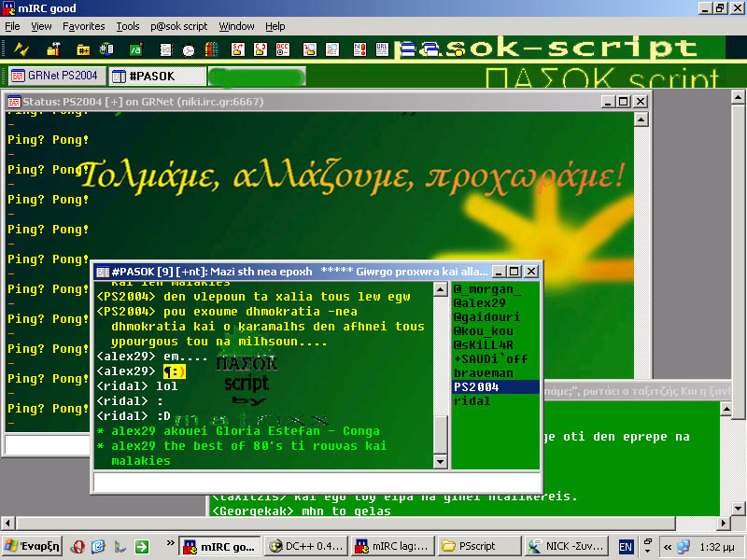Open the Help menu

(x=275, y=26)
